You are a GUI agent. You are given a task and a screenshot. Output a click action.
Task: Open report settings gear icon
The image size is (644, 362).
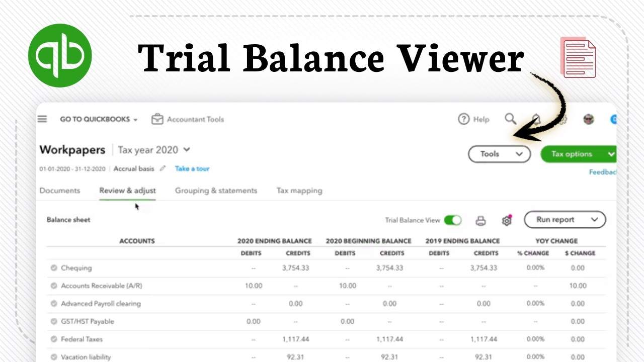[507, 220]
